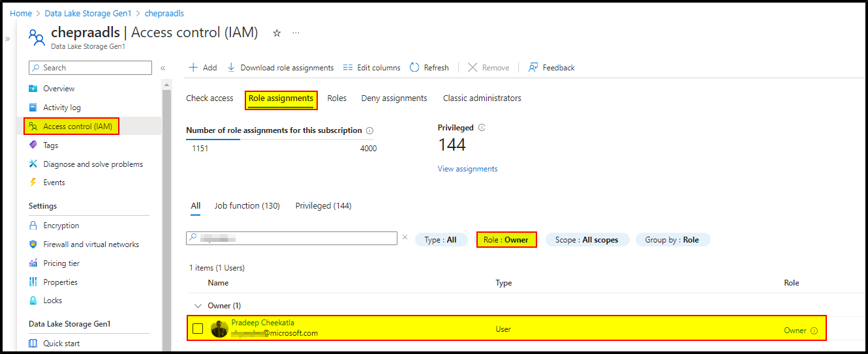Open Feedback from the toolbar
868x354 pixels.
pyautogui.click(x=551, y=68)
